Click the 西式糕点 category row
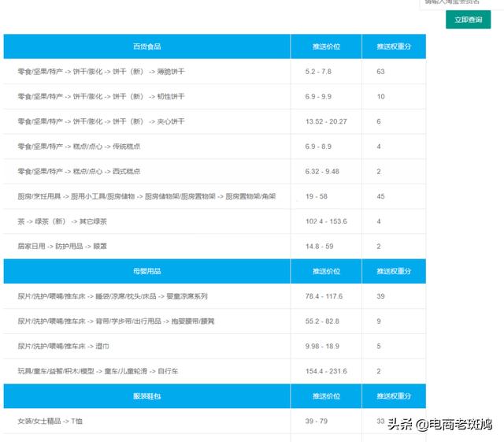The image size is (504, 442). click(215, 172)
